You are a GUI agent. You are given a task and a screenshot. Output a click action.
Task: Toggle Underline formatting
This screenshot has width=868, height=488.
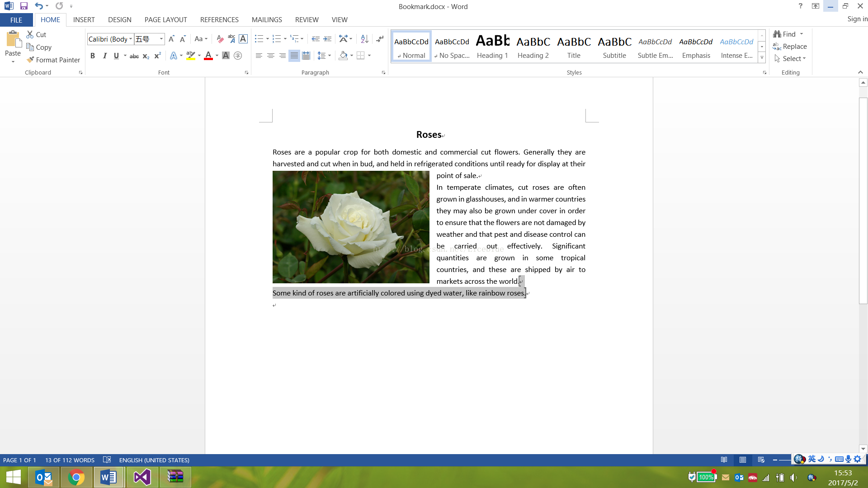(116, 56)
